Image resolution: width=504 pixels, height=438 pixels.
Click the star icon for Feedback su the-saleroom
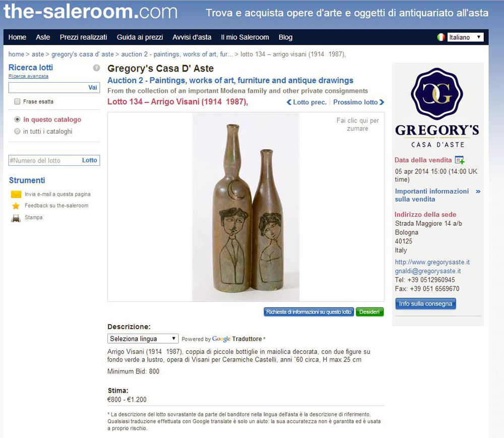[x=16, y=206]
